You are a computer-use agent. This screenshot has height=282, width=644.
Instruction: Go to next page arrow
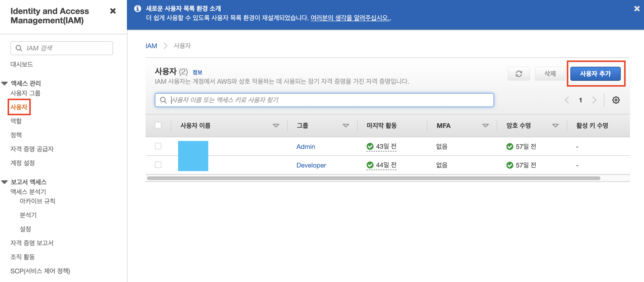coord(594,100)
